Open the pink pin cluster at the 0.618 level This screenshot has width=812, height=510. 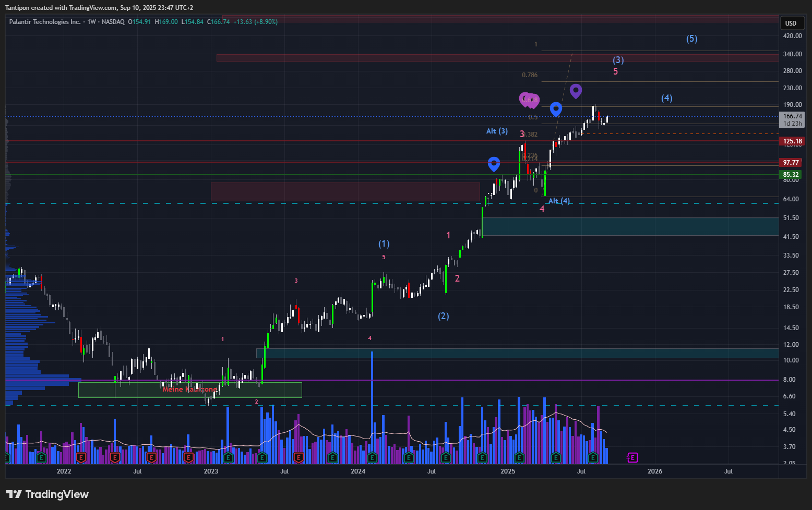coord(529,99)
